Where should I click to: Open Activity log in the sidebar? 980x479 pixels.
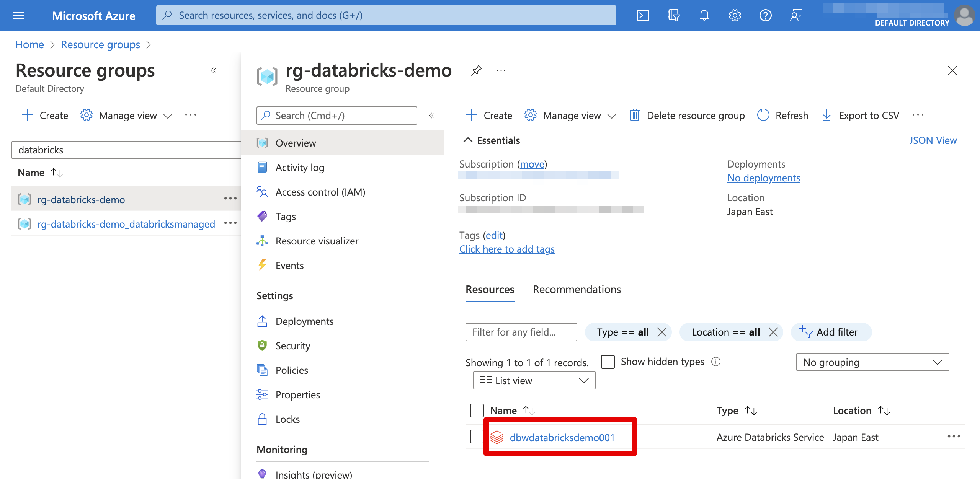coord(300,167)
